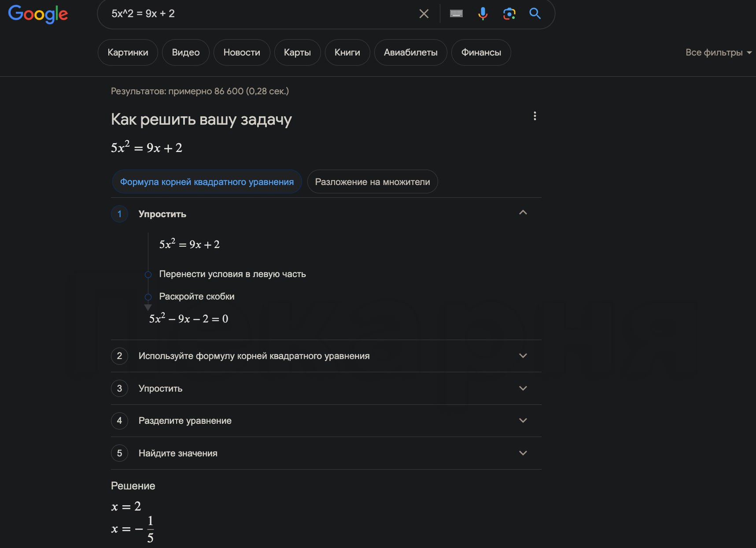Open 'Перенести условия в левую часть' substep
The height and width of the screenshot is (548, 756).
(232, 274)
